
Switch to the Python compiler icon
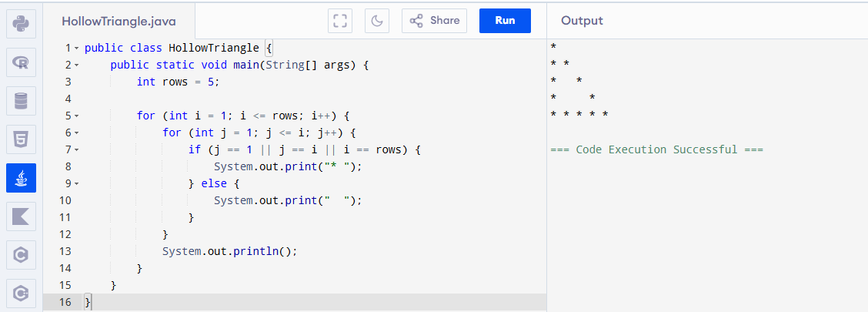click(x=21, y=24)
